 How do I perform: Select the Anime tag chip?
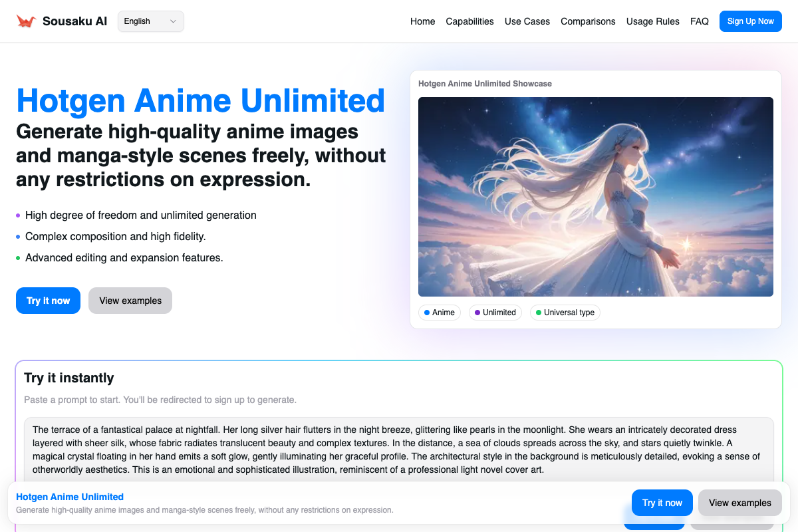coord(440,313)
